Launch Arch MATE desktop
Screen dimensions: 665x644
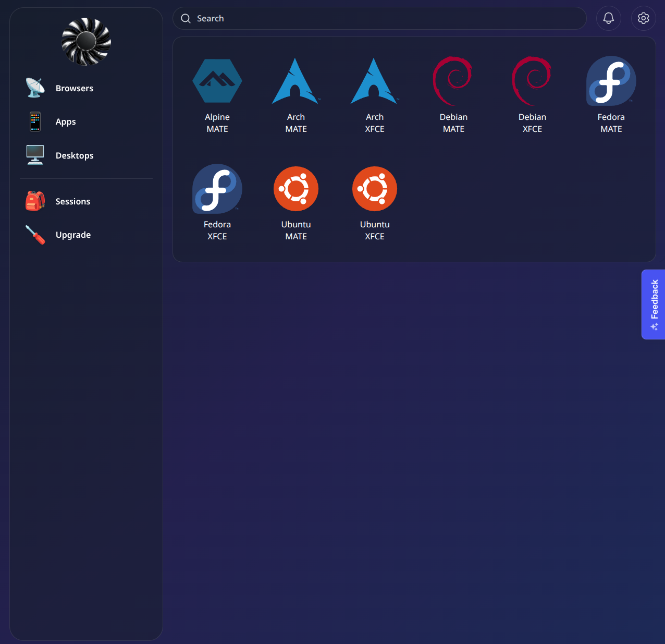[x=296, y=81]
